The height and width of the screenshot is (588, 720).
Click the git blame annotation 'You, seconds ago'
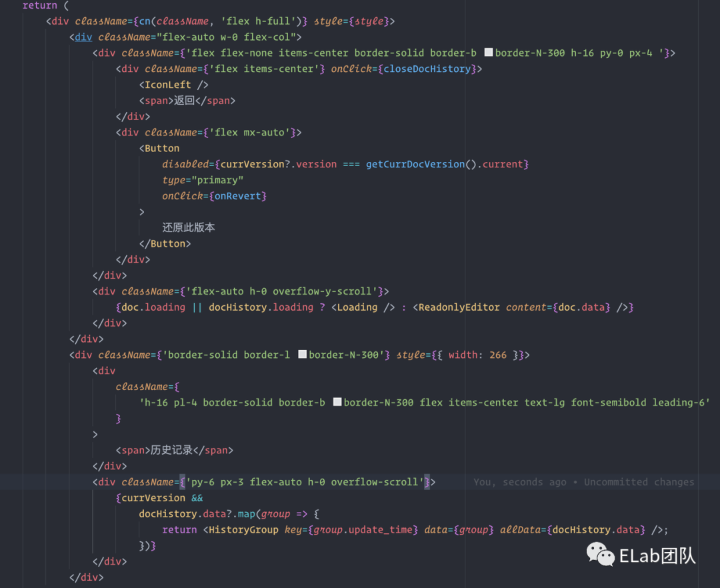520,482
